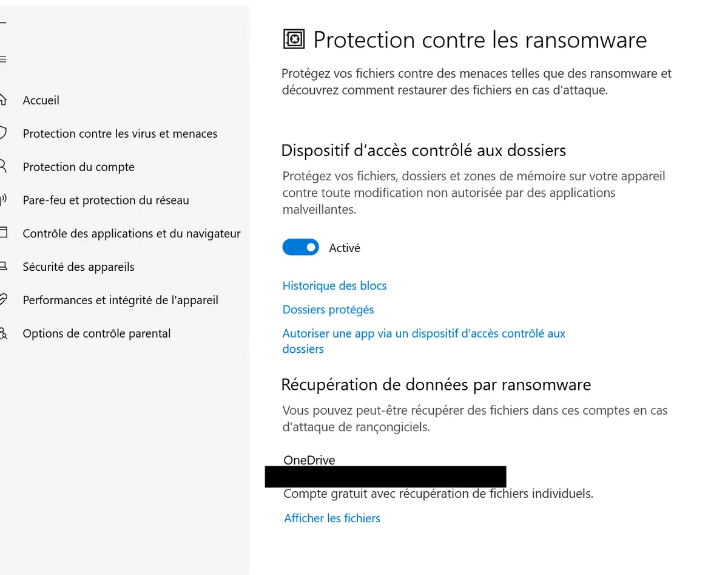Open Sécurité des appareils via its icon

[4, 266]
